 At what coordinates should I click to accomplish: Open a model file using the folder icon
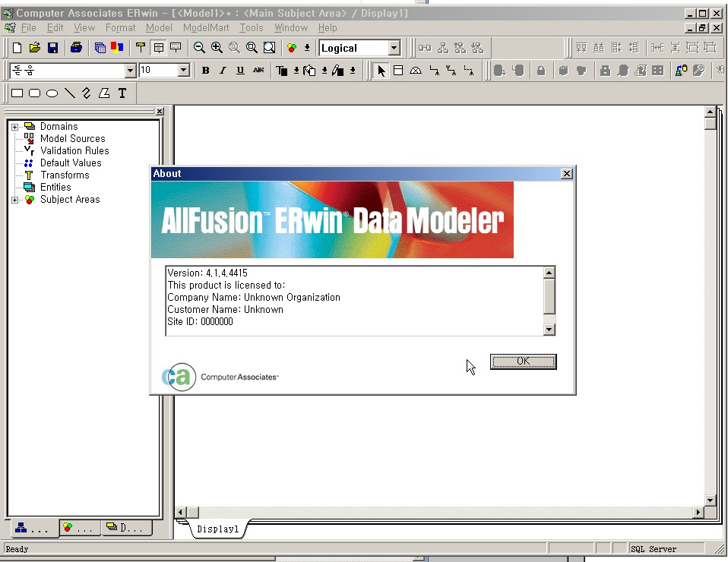pyautogui.click(x=35, y=48)
